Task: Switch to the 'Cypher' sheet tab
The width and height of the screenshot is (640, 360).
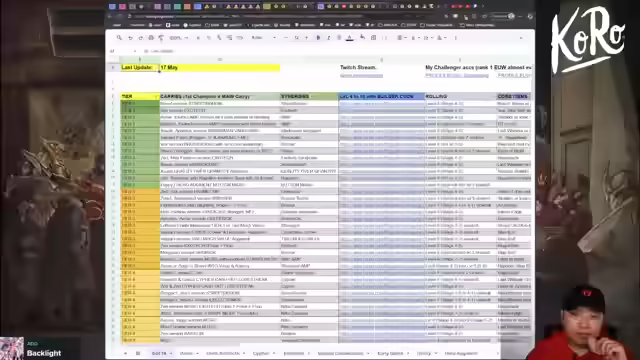Action: [x=261, y=353]
